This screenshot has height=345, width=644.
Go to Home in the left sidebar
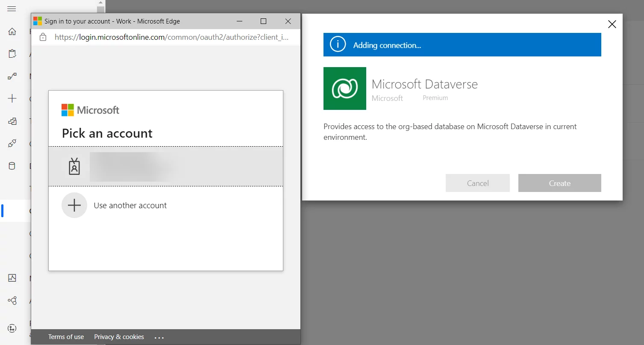tap(12, 31)
